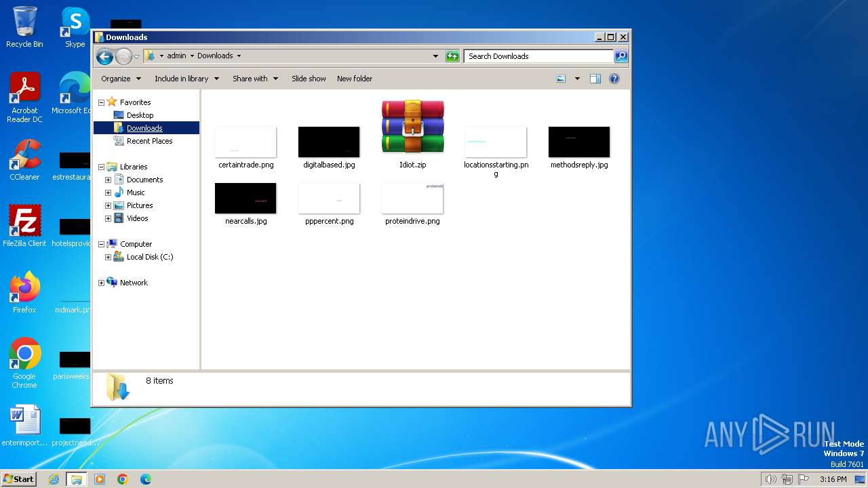Launch Firefox from the desktop
Image resolution: width=868 pixels, height=488 pixels.
click(x=24, y=293)
